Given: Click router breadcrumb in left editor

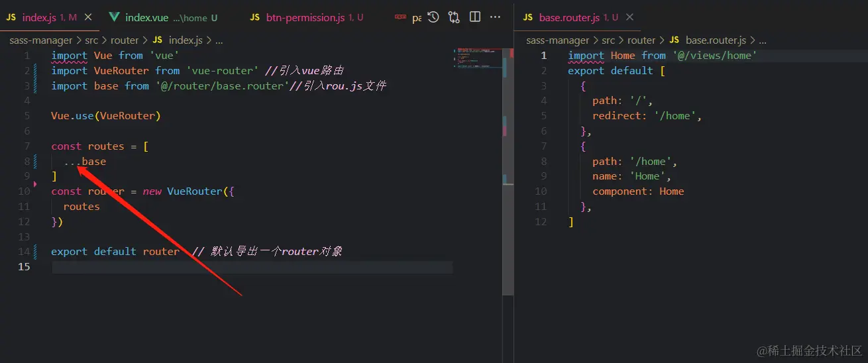Looking at the screenshot, I should click(125, 40).
